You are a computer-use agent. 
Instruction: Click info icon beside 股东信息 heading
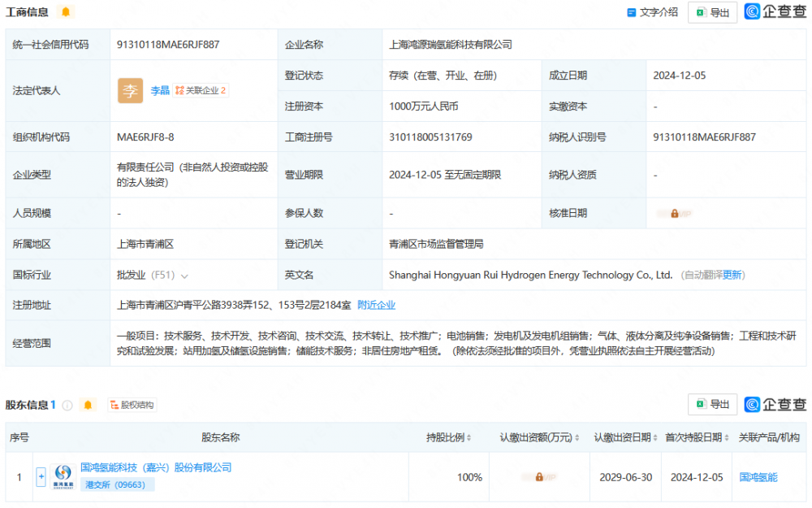click(67, 405)
